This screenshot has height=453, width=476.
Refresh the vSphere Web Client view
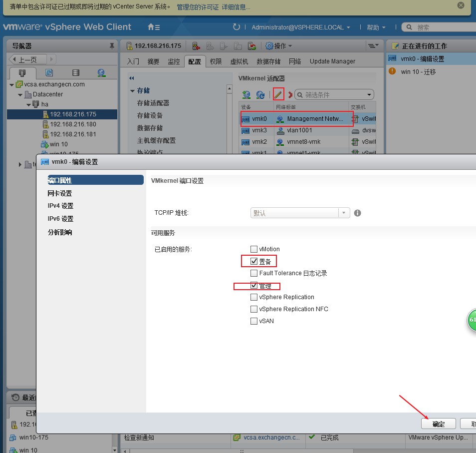[x=236, y=27]
